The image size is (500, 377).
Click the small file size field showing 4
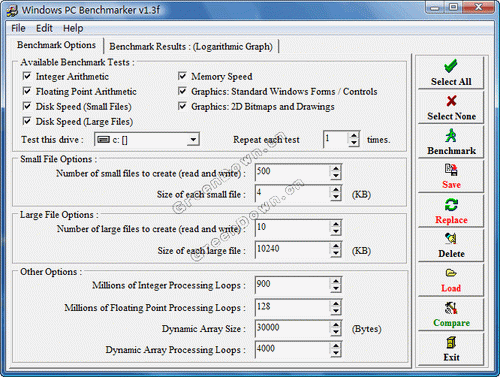293,193
